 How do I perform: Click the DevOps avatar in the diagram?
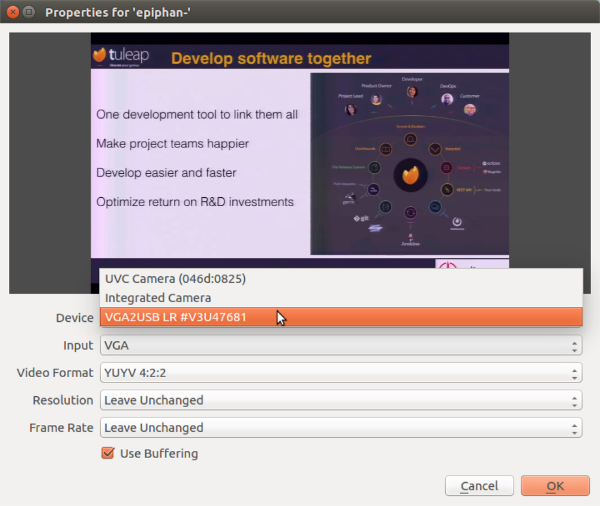pyautogui.click(x=447, y=98)
